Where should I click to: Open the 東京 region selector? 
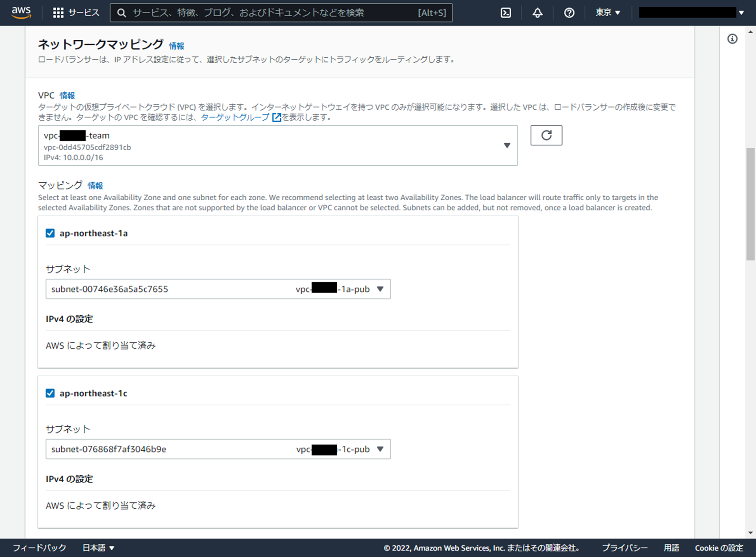point(608,13)
